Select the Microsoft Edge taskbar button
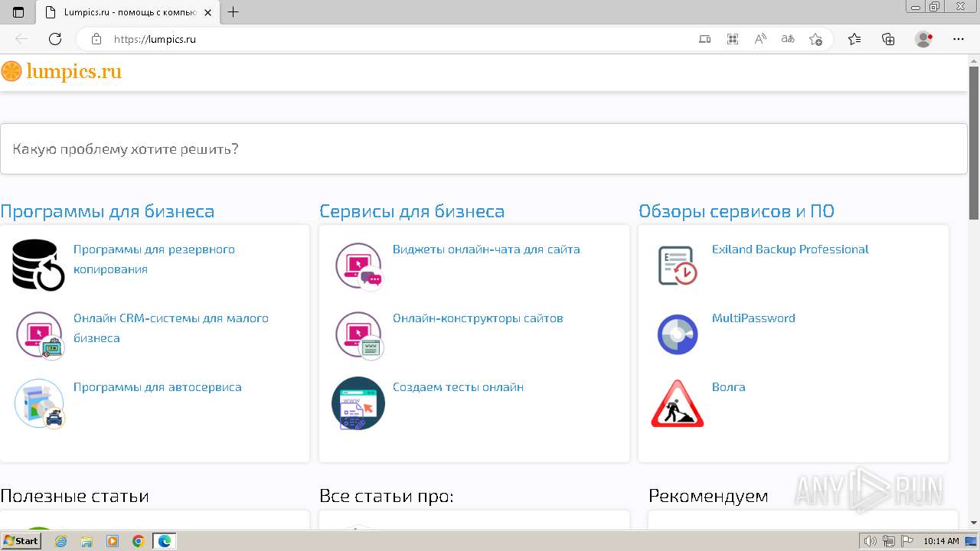Image resolution: width=980 pixels, height=551 pixels. tap(165, 541)
